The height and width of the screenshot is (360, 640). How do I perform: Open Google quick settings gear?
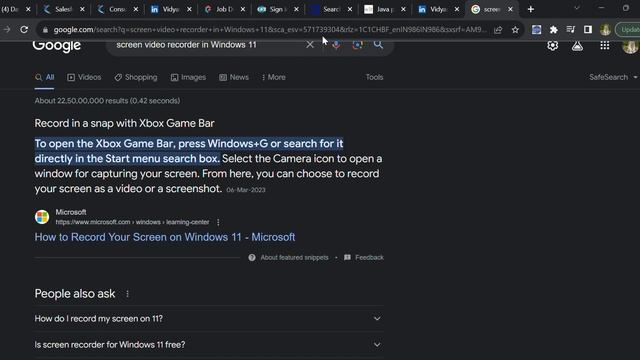pyautogui.click(x=552, y=45)
